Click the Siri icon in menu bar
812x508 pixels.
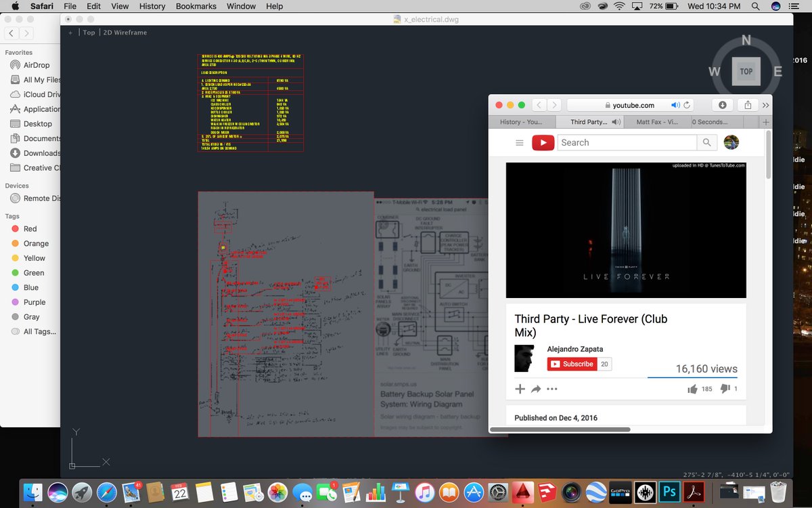tap(775, 6)
